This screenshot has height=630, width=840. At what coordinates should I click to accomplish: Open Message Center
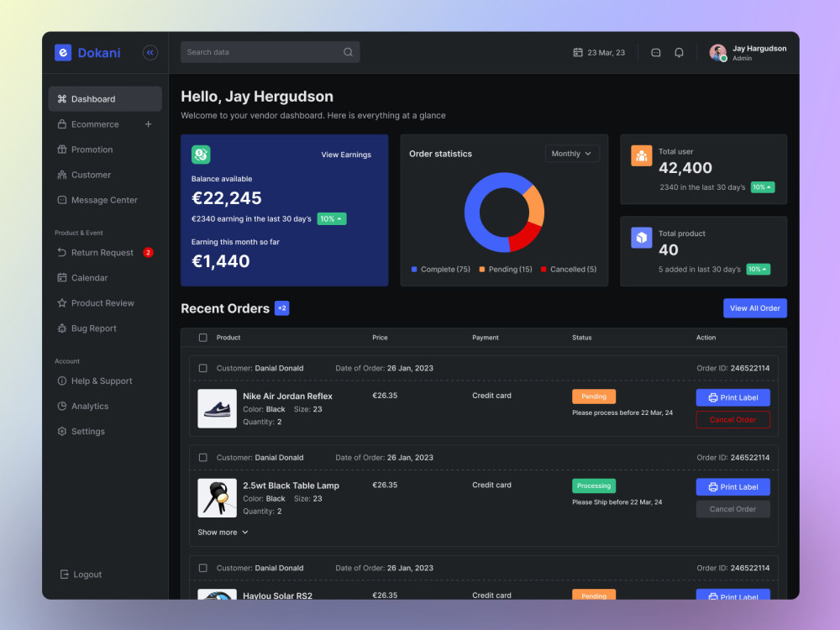pos(105,200)
